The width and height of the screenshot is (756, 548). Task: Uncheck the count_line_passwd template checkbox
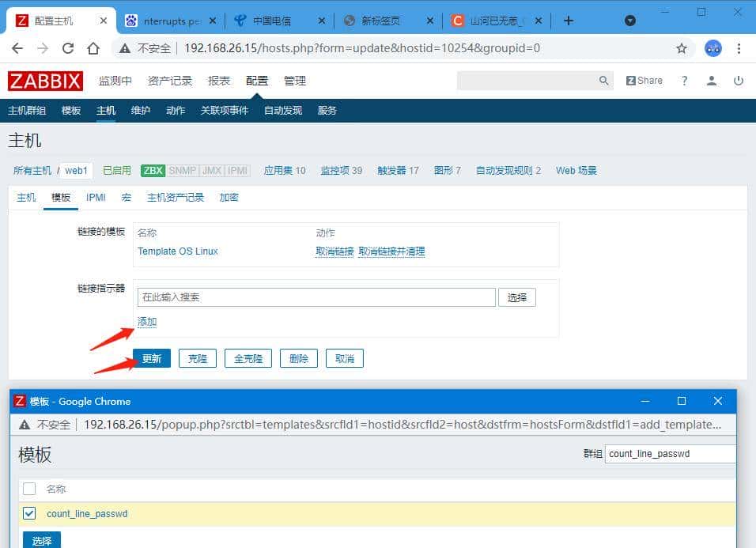coord(28,512)
